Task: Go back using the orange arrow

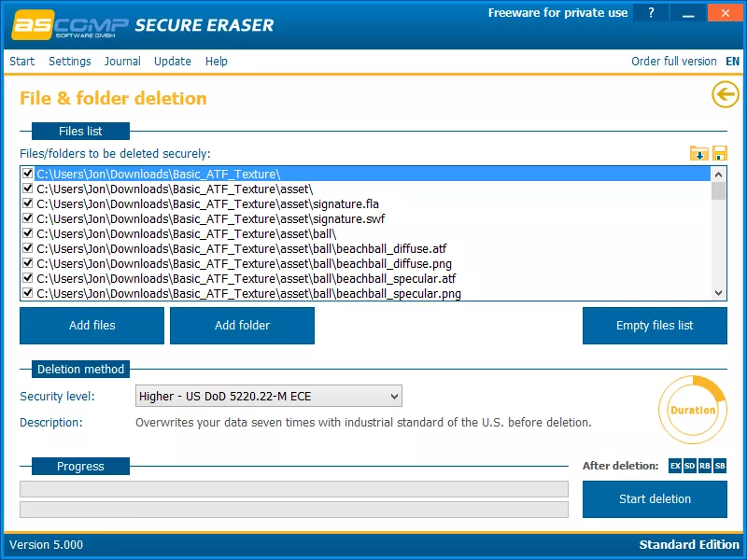Action: [725, 94]
